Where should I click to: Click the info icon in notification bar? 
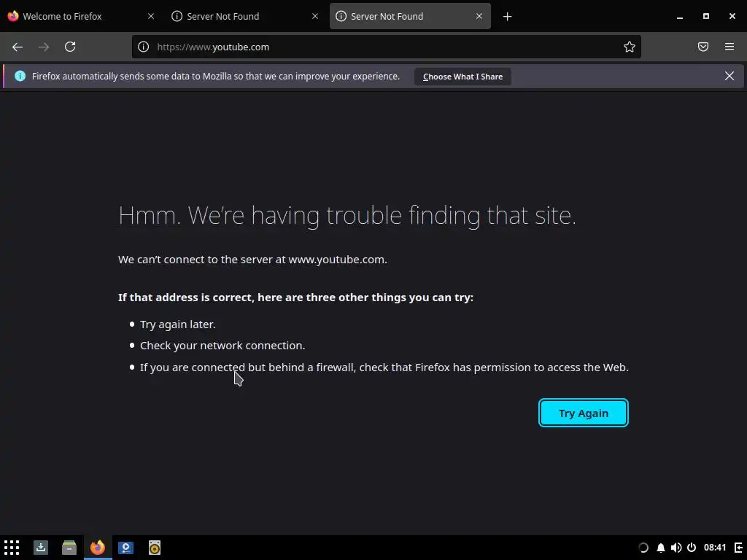pos(20,76)
